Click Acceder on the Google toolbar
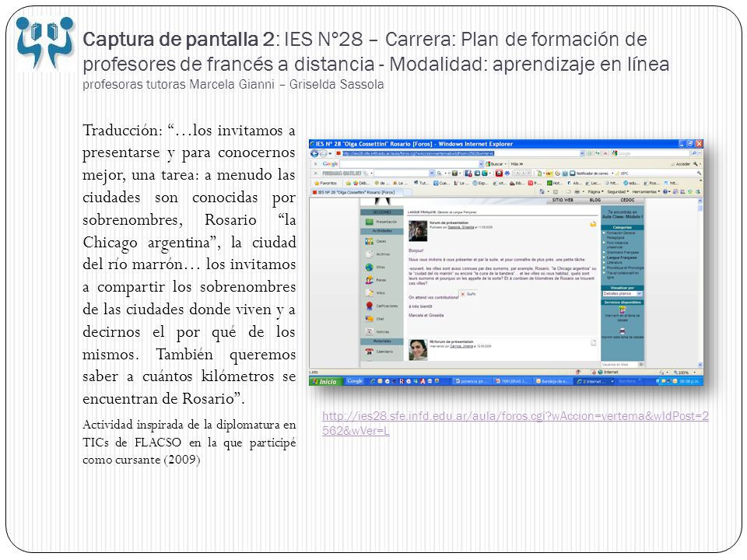 (683, 164)
